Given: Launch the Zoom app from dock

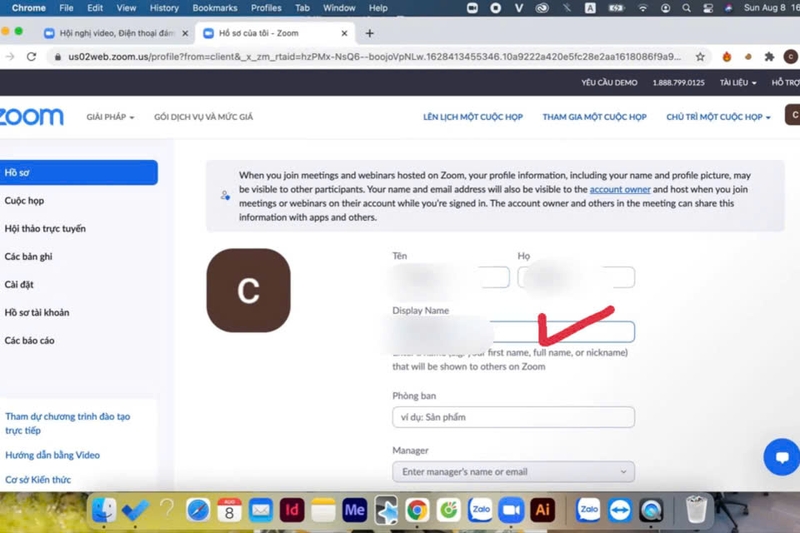Looking at the screenshot, I should pos(511,510).
